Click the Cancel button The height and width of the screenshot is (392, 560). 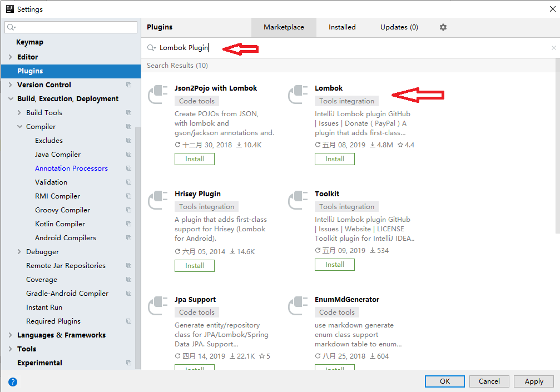pyautogui.click(x=489, y=381)
